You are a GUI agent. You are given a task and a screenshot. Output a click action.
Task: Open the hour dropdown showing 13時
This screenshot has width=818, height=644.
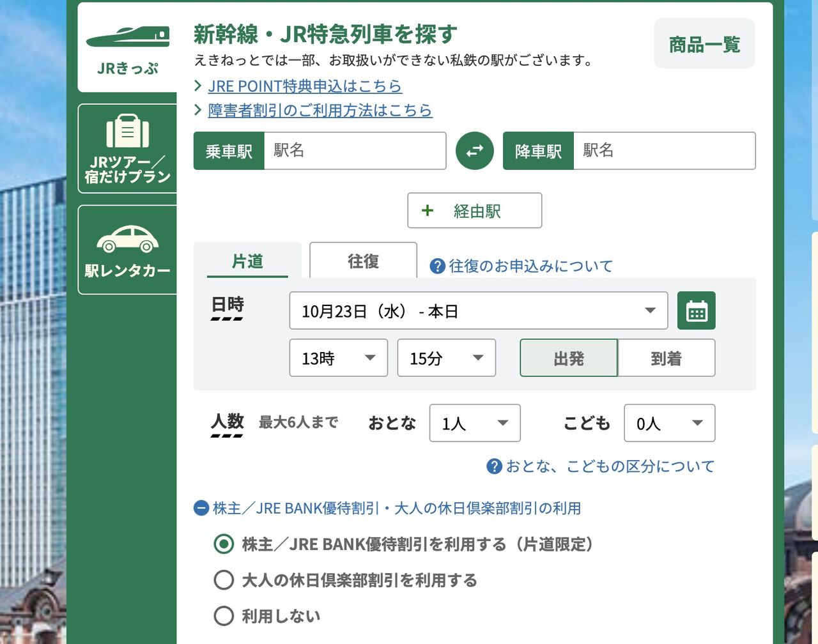pyautogui.click(x=339, y=358)
